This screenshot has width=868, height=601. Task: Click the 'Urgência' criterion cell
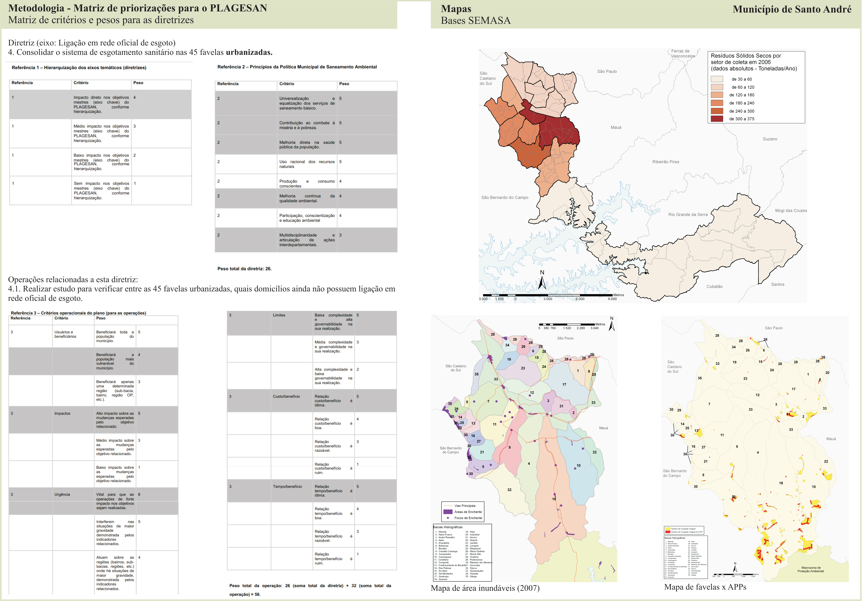click(73, 501)
